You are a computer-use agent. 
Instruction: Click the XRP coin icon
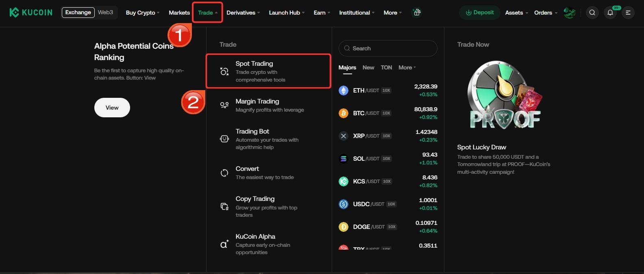344,136
